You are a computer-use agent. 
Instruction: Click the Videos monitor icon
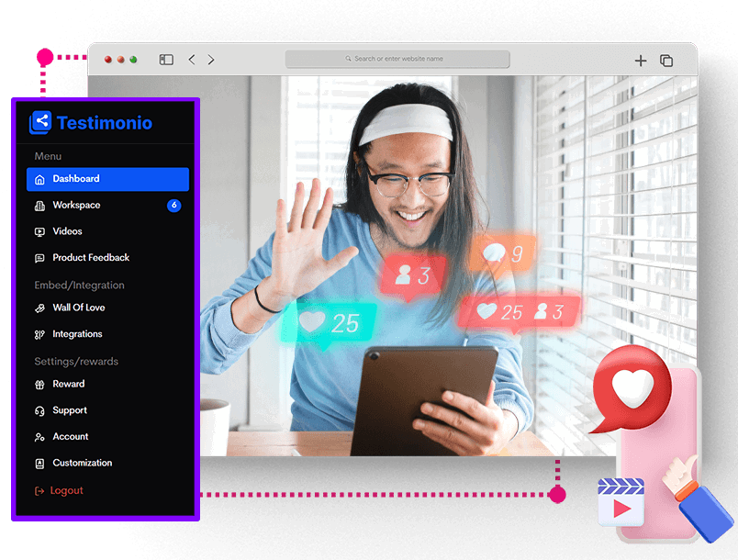pos(39,232)
